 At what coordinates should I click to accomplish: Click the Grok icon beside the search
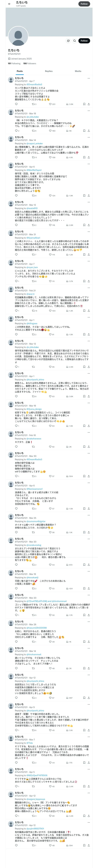click(68, 41)
